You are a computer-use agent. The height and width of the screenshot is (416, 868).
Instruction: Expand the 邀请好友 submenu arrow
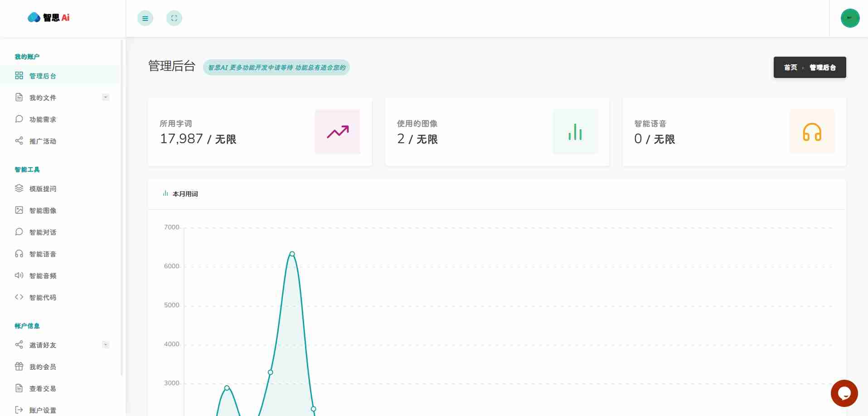[x=106, y=345]
